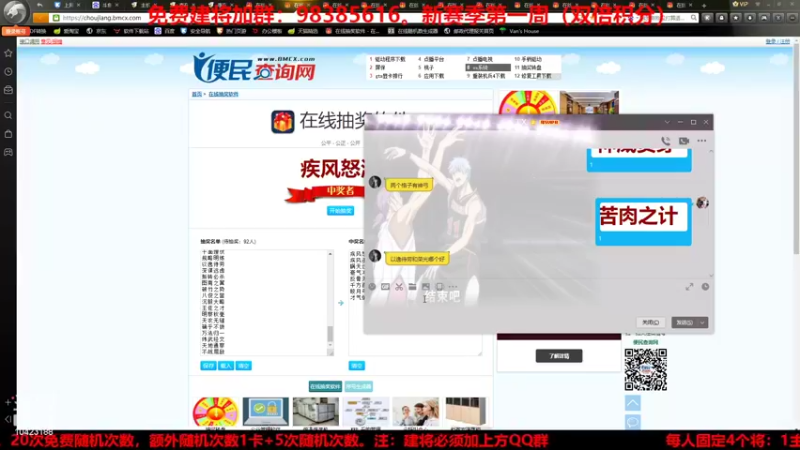Open the Van's House bookmark
The width and height of the screenshot is (800, 450).
[x=519, y=31]
